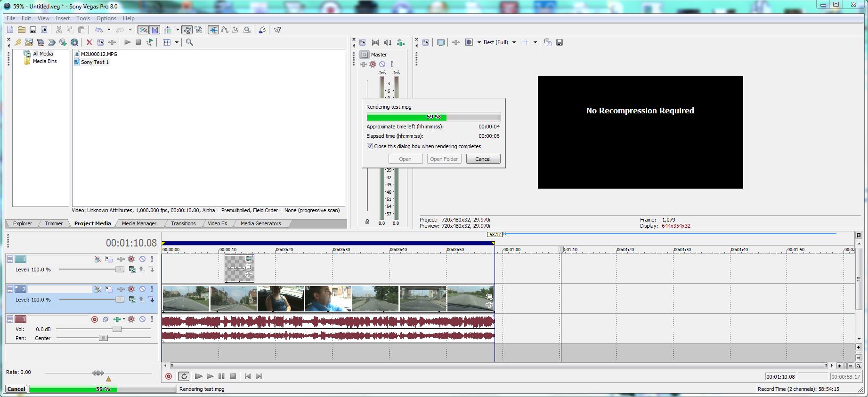Toggle Loop Playback button
The image size is (868, 397).
(184, 376)
